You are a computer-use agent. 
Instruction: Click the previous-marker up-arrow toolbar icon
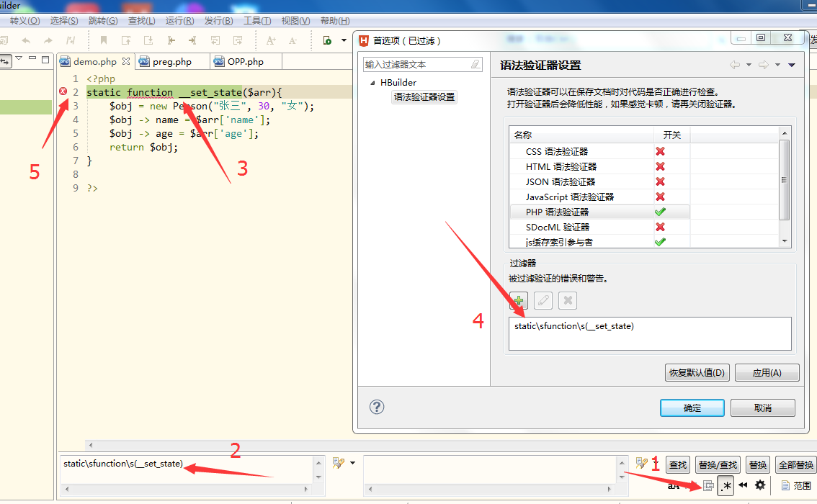click(x=126, y=40)
